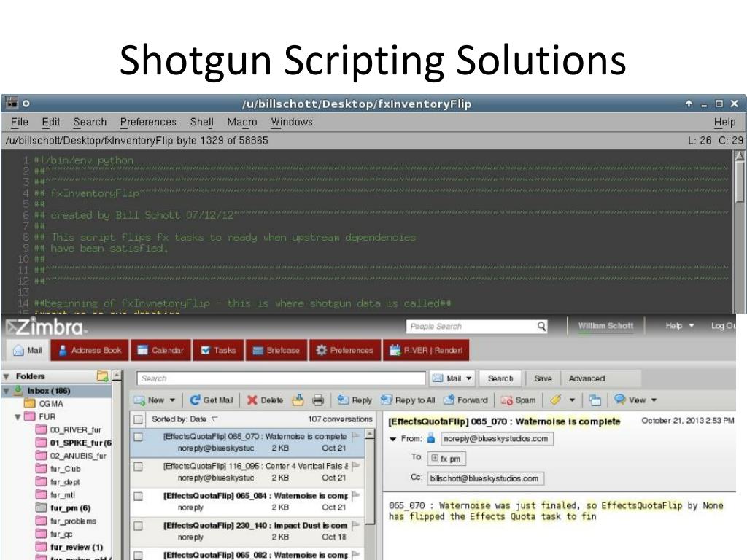Click the detach-window toolbar icon
Viewport: 747px width, 560px height.
(595, 400)
